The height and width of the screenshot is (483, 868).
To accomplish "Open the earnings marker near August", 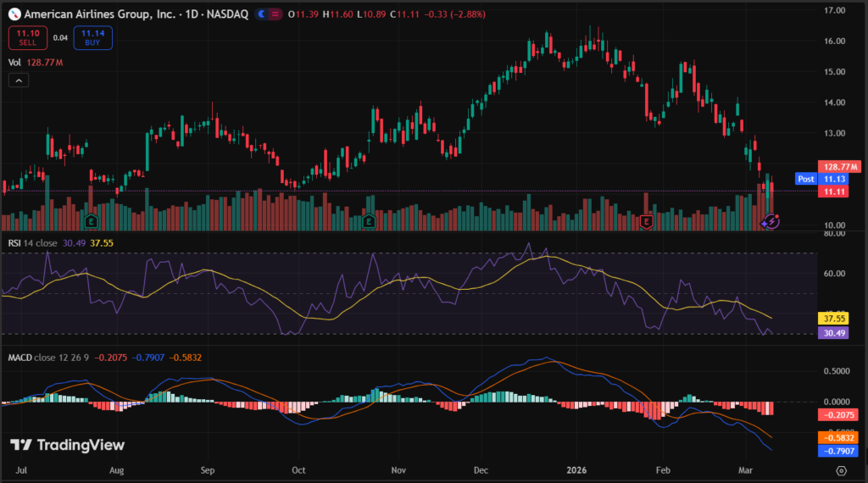I will tap(91, 221).
